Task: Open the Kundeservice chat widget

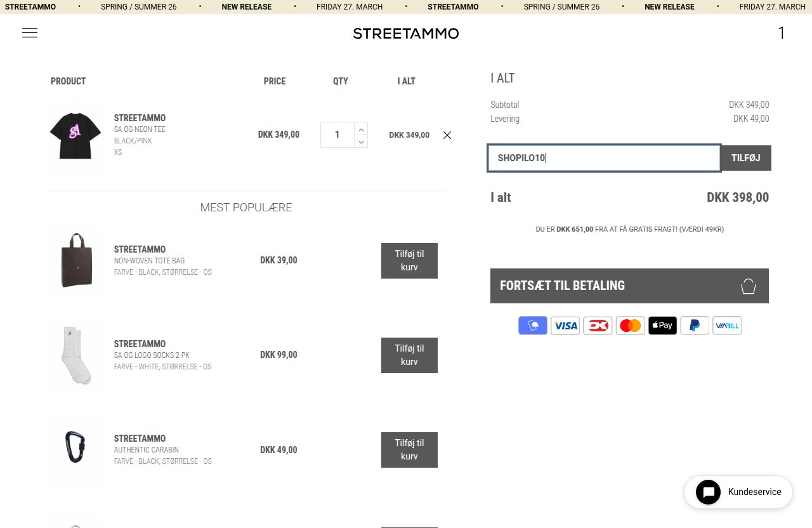Action: [x=738, y=492]
